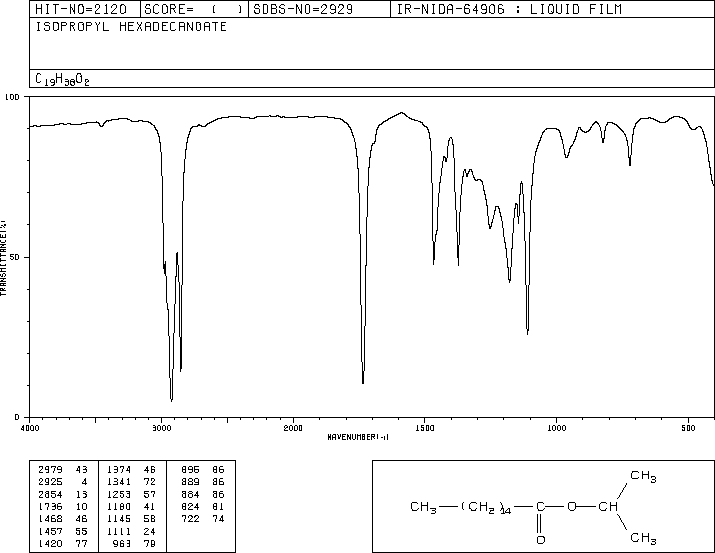Click the deepest C-H stretch peak near 2925
The width and height of the screenshot is (715, 553).
pyautogui.click(x=171, y=399)
